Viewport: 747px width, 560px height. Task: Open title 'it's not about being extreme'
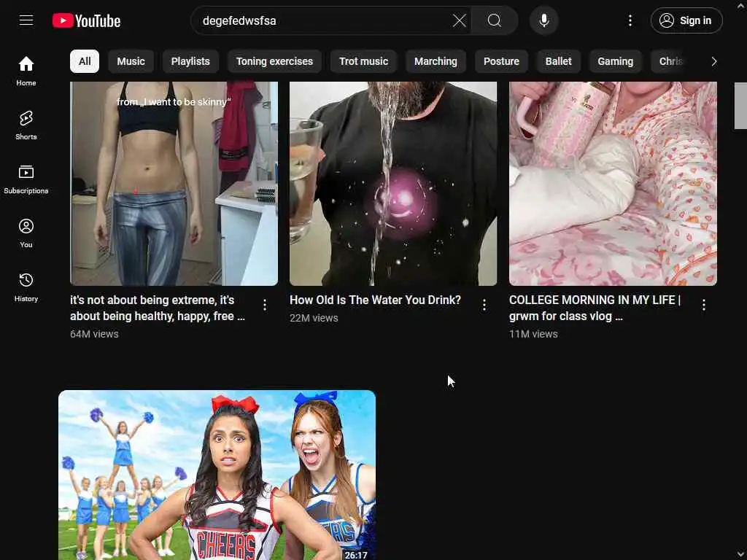pos(158,308)
